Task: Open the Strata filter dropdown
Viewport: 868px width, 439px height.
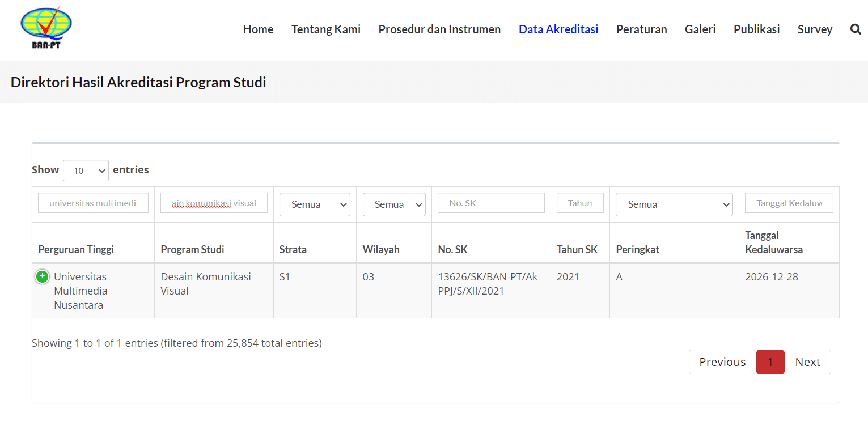Action: pos(315,204)
